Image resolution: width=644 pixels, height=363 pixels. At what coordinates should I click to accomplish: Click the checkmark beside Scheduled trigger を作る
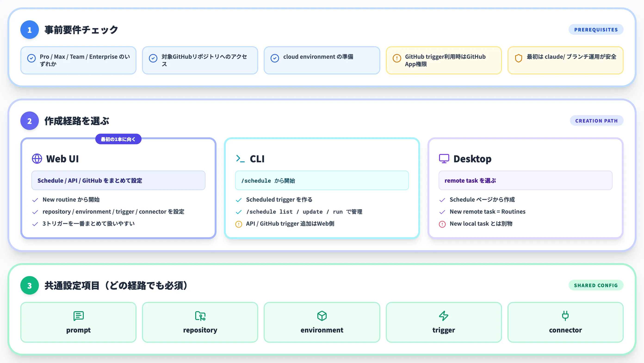click(239, 200)
